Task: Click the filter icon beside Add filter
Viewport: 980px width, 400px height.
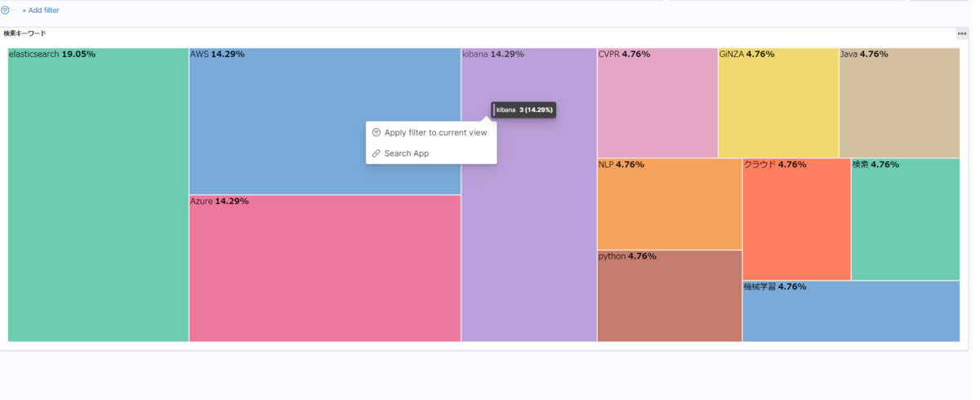Action: click(x=5, y=11)
